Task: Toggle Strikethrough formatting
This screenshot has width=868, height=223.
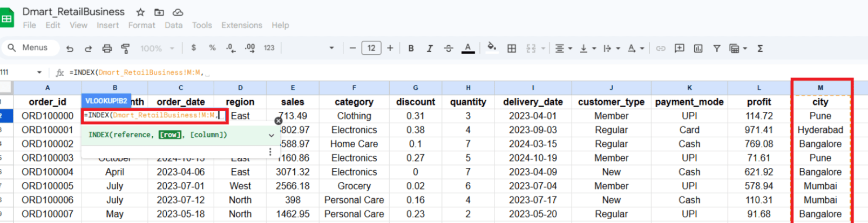Action: click(449, 48)
